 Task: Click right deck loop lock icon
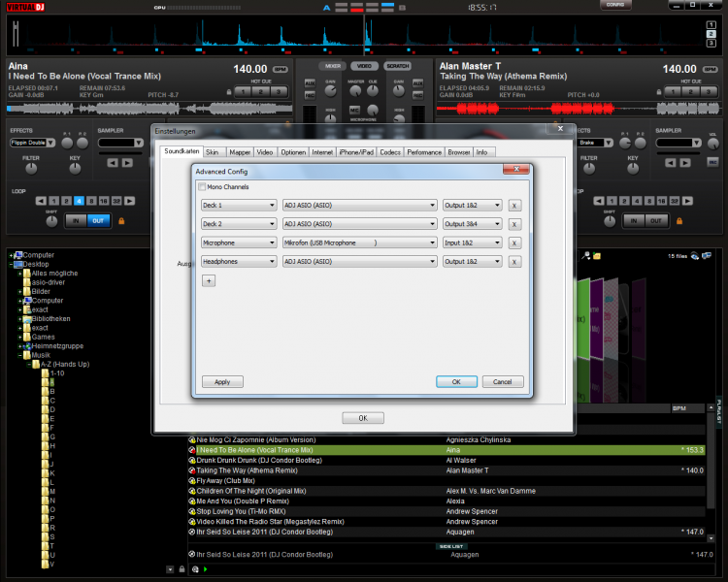click(x=679, y=221)
